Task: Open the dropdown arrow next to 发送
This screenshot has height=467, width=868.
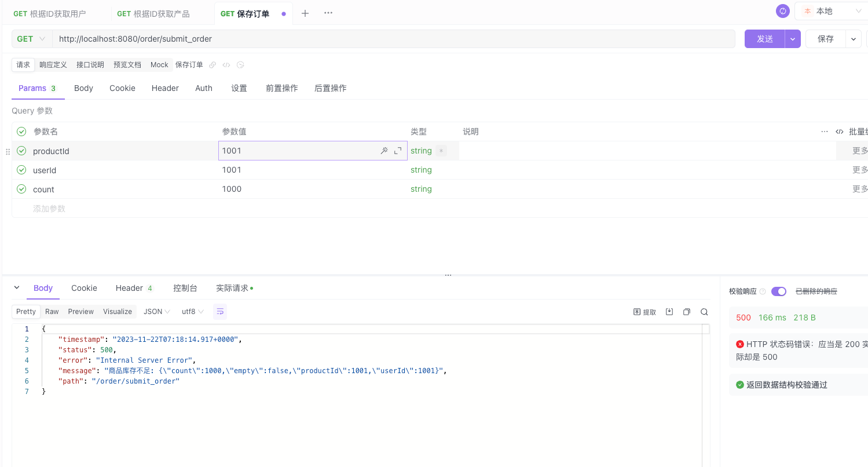Action: click(793, 39)
